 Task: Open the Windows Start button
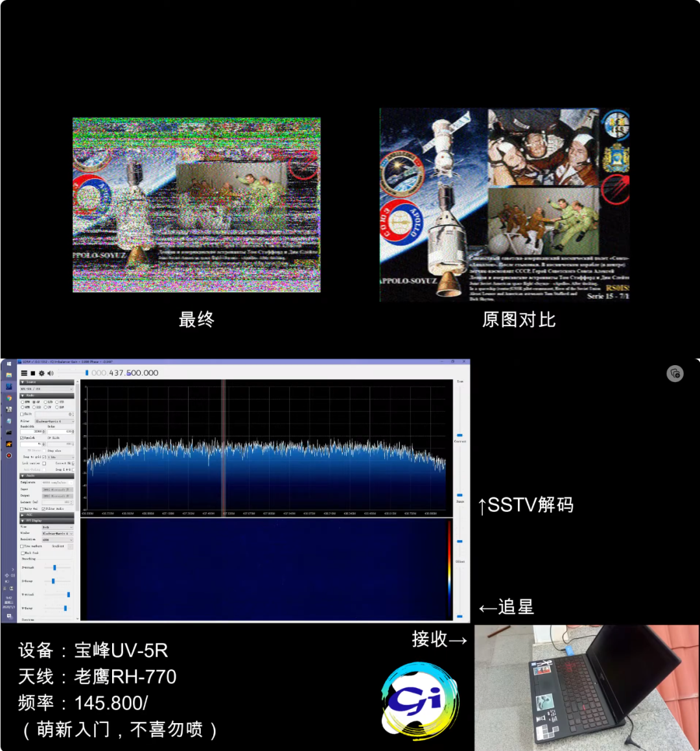[x=9, y=364]
